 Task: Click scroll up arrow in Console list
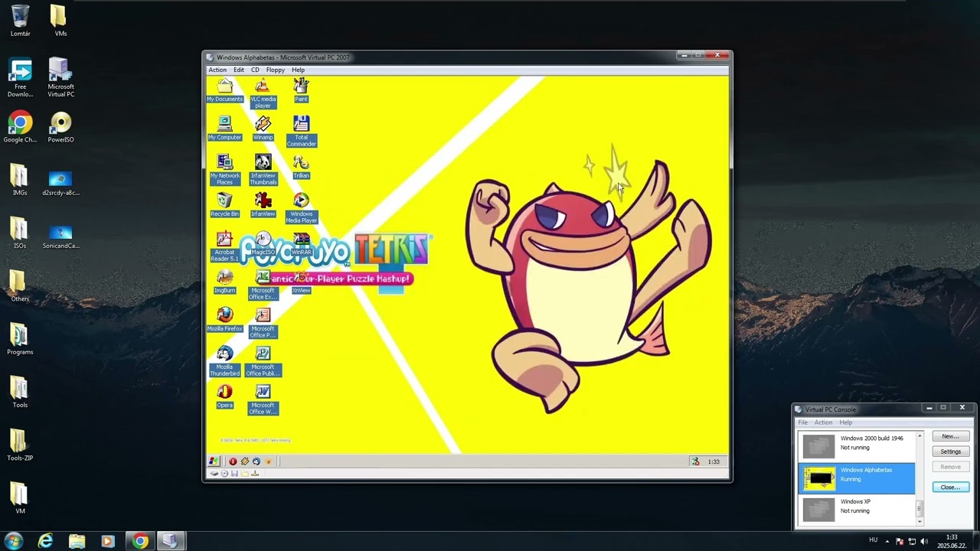tap(920, 436)
